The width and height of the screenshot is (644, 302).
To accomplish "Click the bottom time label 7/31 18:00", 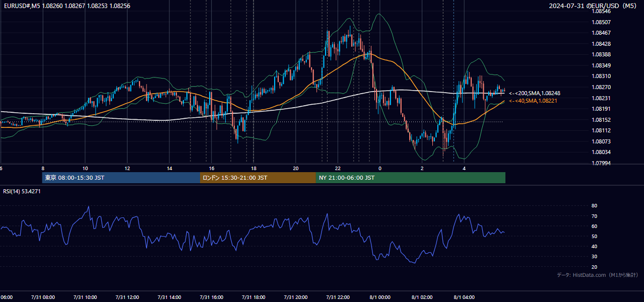I will 253,297.
